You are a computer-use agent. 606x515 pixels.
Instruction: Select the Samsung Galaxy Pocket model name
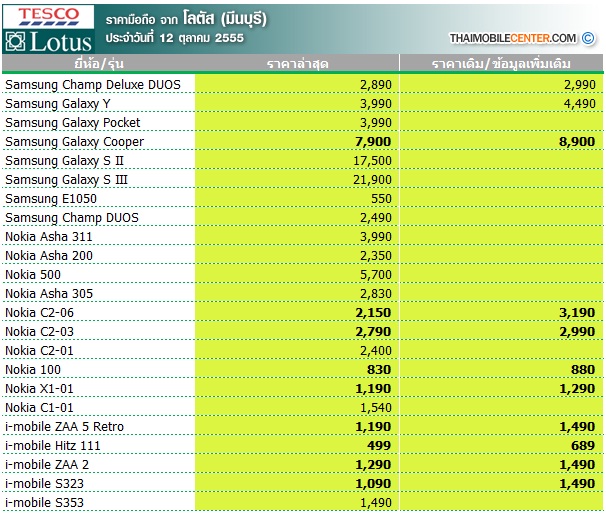point(73,122)
